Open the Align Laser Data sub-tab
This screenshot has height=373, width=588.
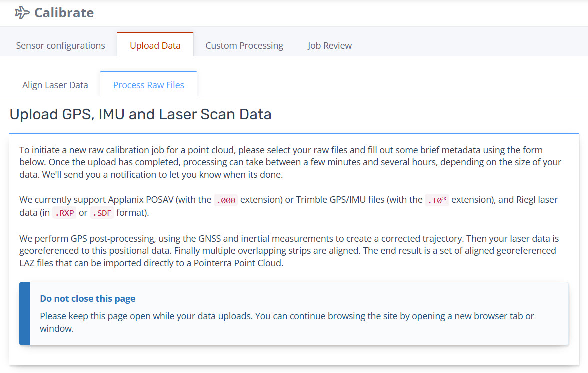coord(55,85)
